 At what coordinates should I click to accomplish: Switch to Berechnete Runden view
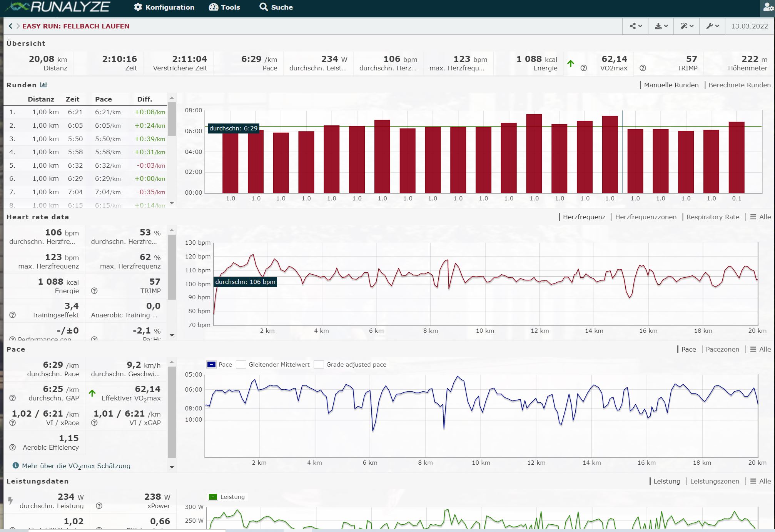pos(739,85)
